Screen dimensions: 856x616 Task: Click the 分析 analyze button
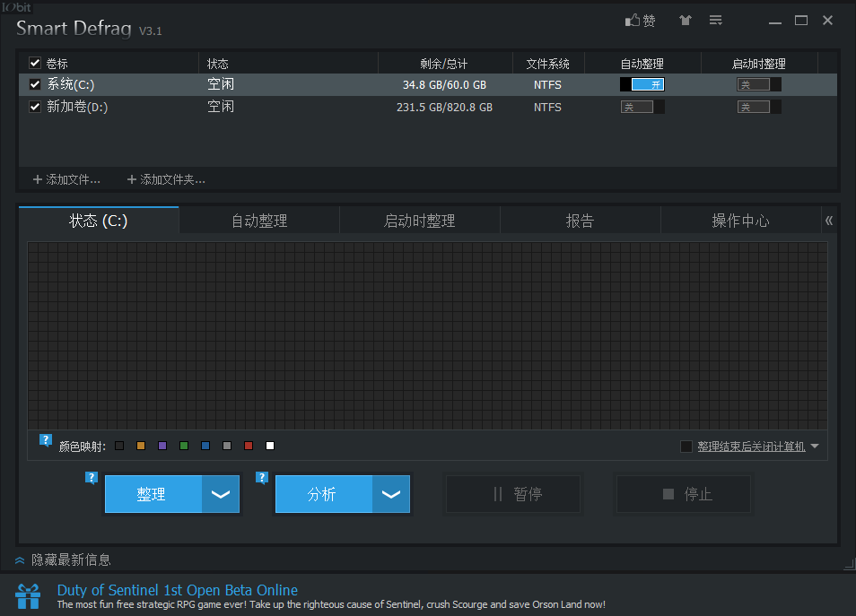324,494
